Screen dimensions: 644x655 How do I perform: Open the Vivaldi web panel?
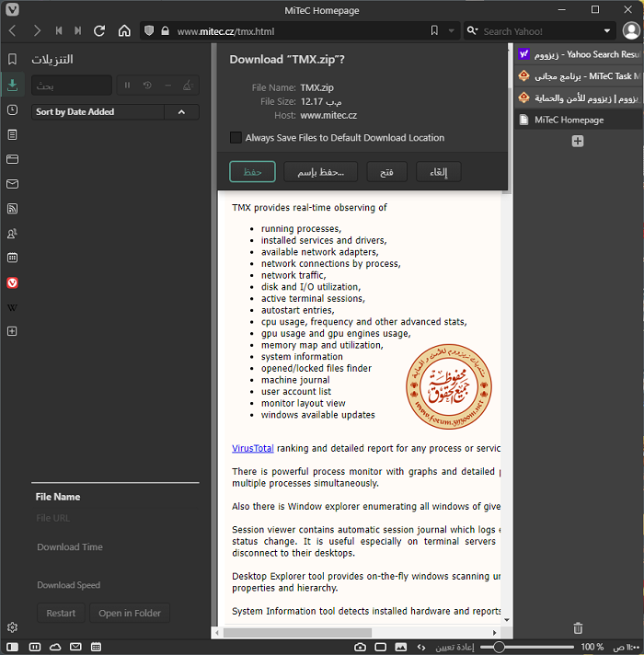pyautogui.click(x=13, y=282)
